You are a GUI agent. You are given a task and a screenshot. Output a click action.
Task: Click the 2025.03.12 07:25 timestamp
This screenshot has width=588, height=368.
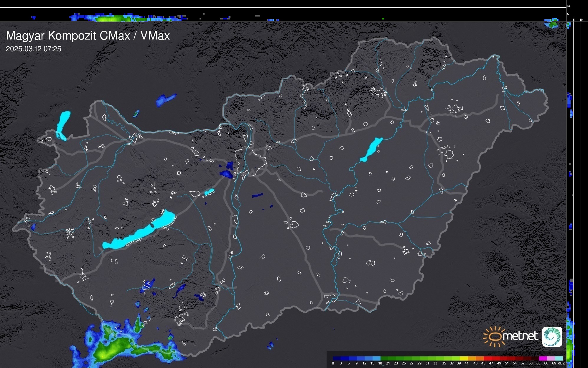click(33, 49)
